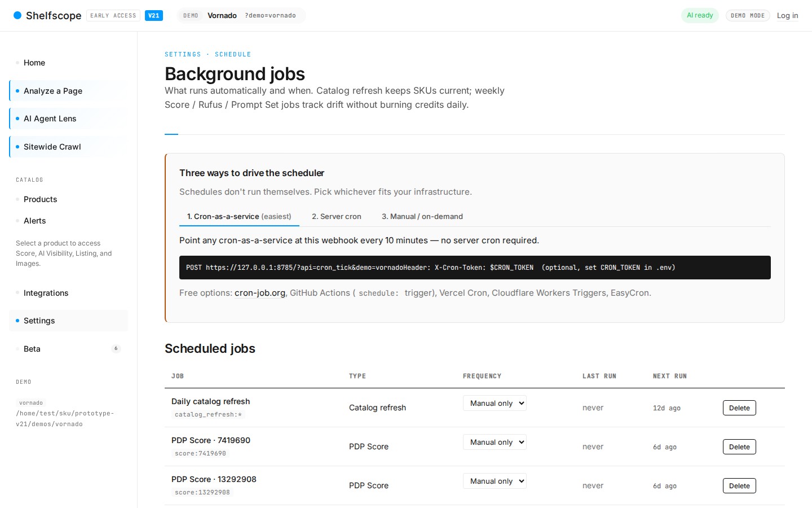Switch to Cron-as-a-service tab
Screen dimensions: 812x508
click(x=239, y=217)
